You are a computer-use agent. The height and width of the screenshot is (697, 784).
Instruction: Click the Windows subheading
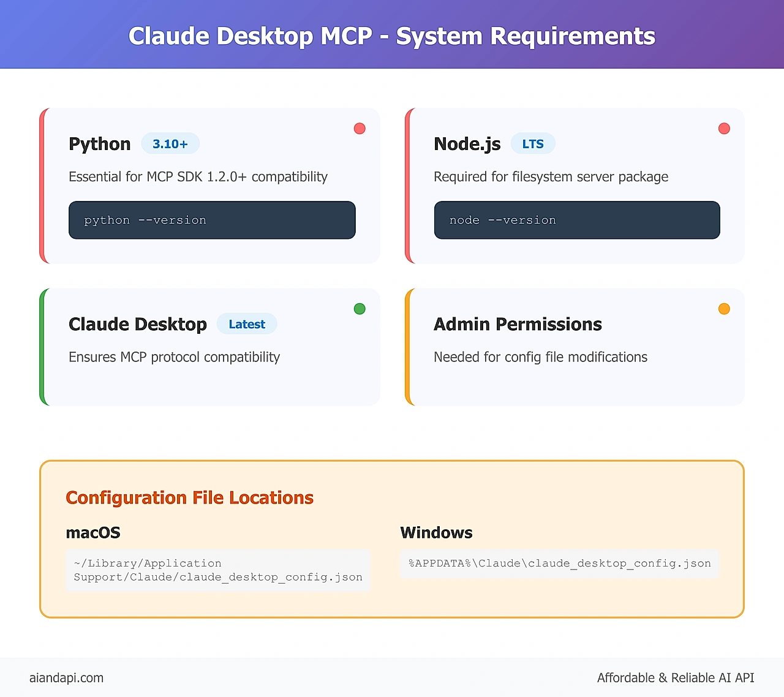point(436,533)
